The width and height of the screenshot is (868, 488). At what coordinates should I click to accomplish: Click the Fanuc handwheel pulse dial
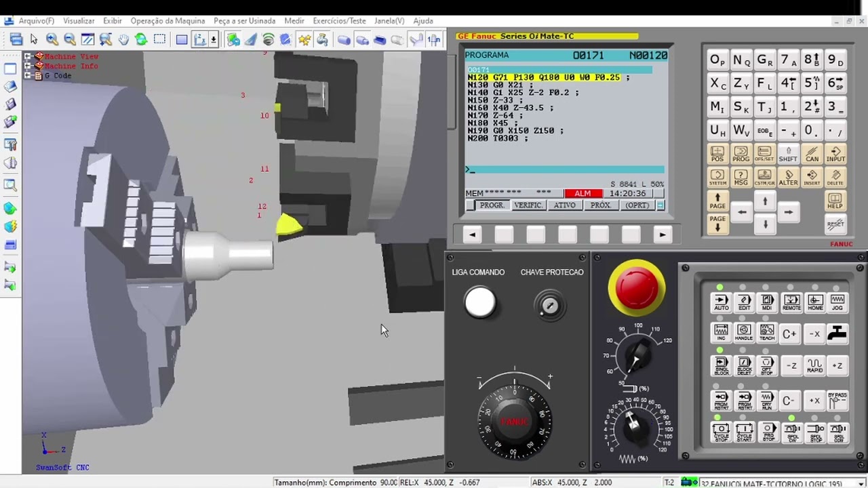[x=514, y=422]
